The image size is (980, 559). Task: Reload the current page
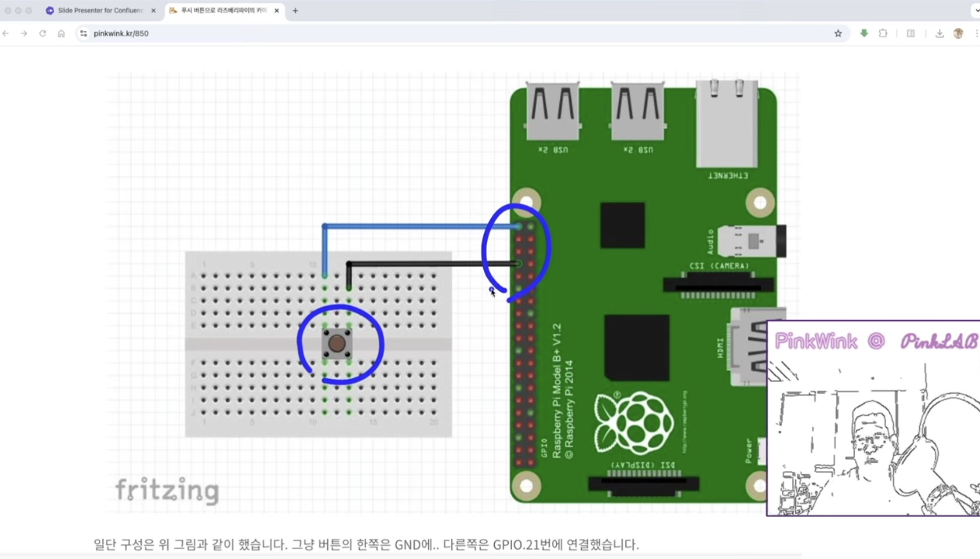pos(43,33)
